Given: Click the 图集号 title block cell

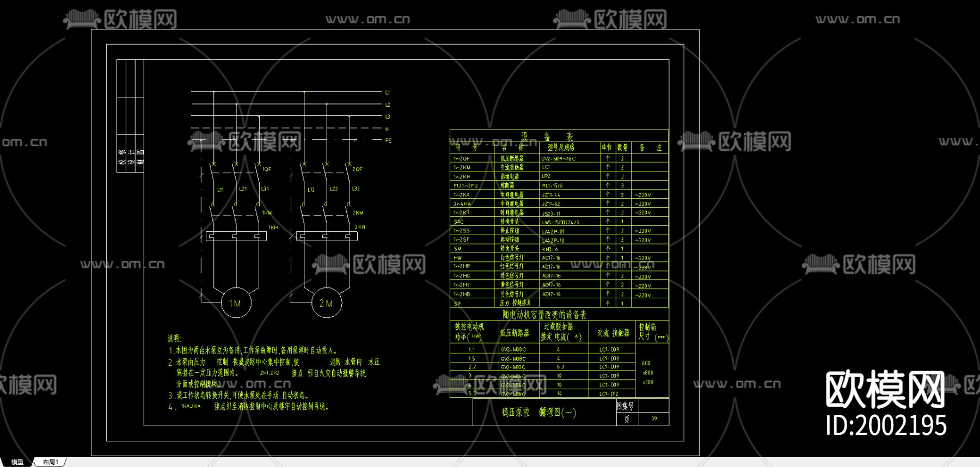Looking at the screenshot, I should (x=625, y=406).
